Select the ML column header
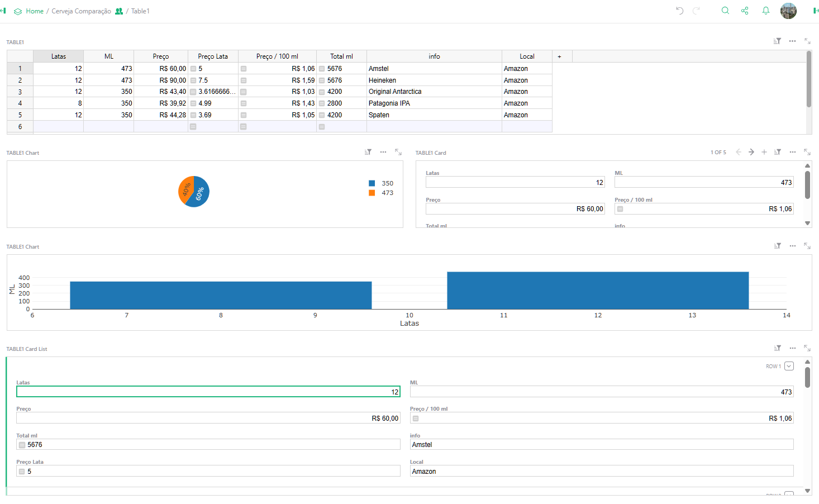 point(109,56)
